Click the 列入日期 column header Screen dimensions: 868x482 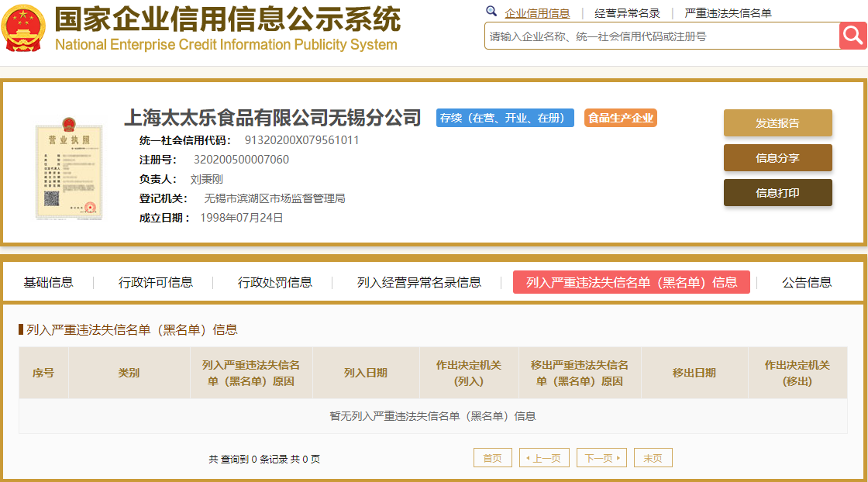pyautogui.click(x=366, y=373)
